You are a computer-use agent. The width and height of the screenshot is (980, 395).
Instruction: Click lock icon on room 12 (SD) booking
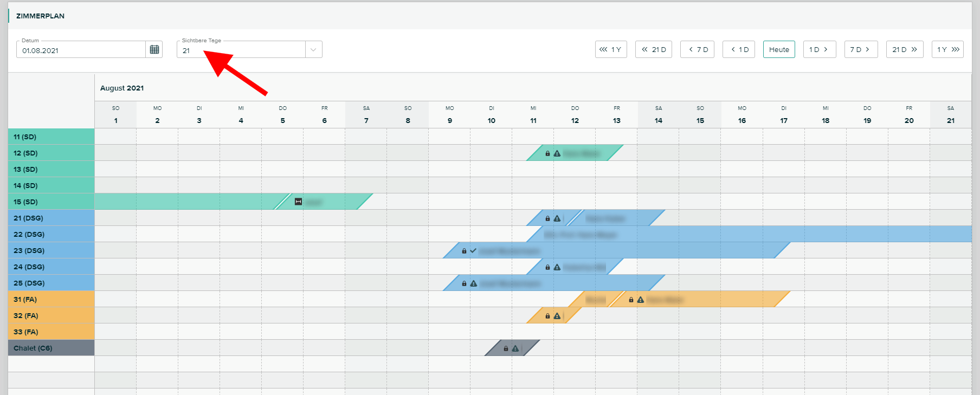[547, 153]
